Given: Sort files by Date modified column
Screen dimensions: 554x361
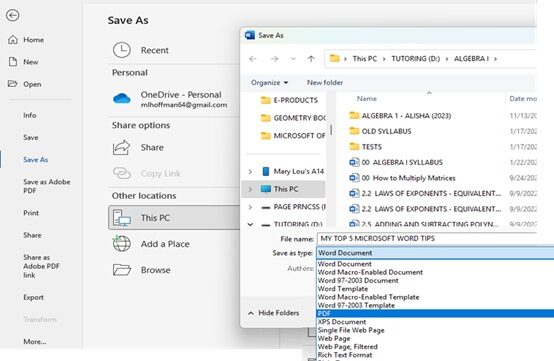Looking at the screenshot, I should point(523,99).
